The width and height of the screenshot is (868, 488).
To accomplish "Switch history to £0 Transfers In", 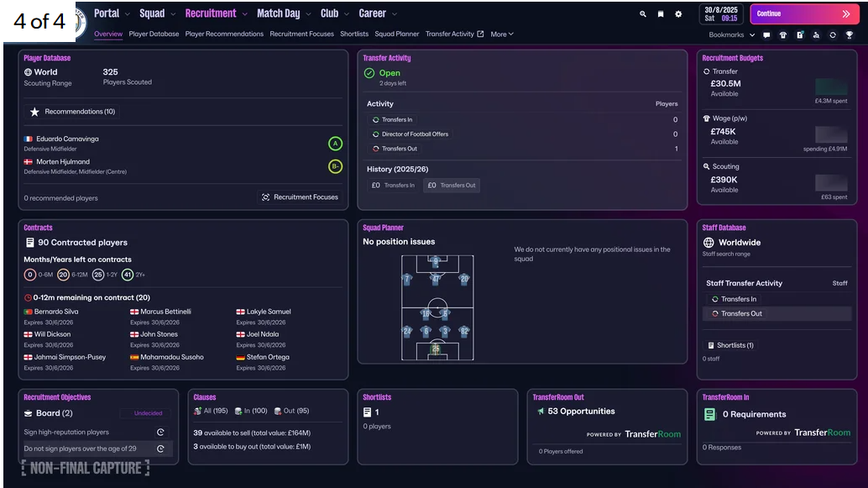I will click(x=393, y=186).
